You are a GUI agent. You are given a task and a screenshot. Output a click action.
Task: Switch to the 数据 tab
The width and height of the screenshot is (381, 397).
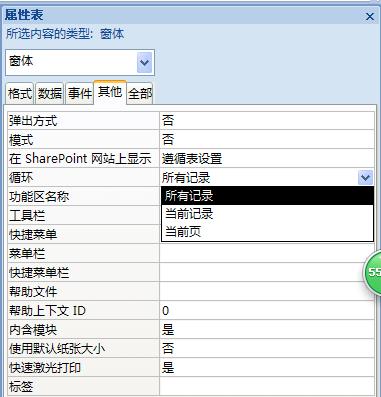(x=50, y=93)
